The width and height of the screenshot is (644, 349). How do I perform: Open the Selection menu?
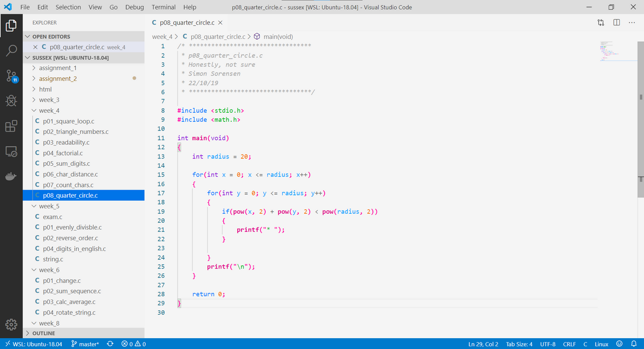pos(68,8)
